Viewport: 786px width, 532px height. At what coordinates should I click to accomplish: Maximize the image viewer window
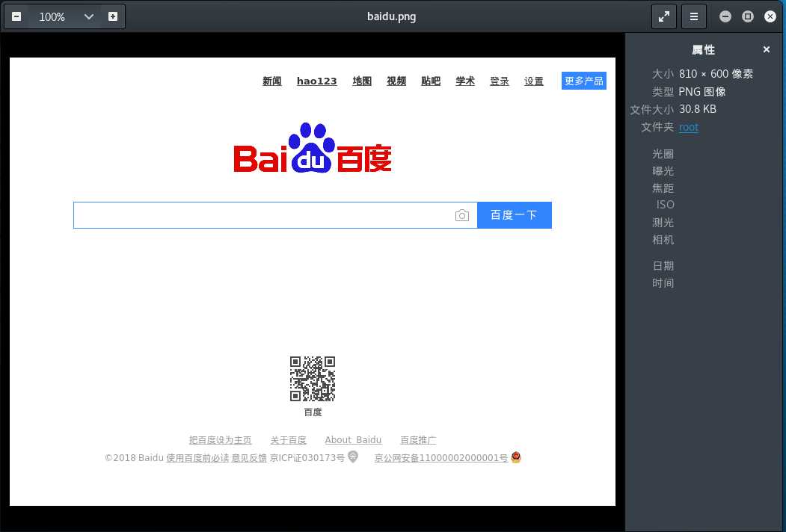[747, 16]
